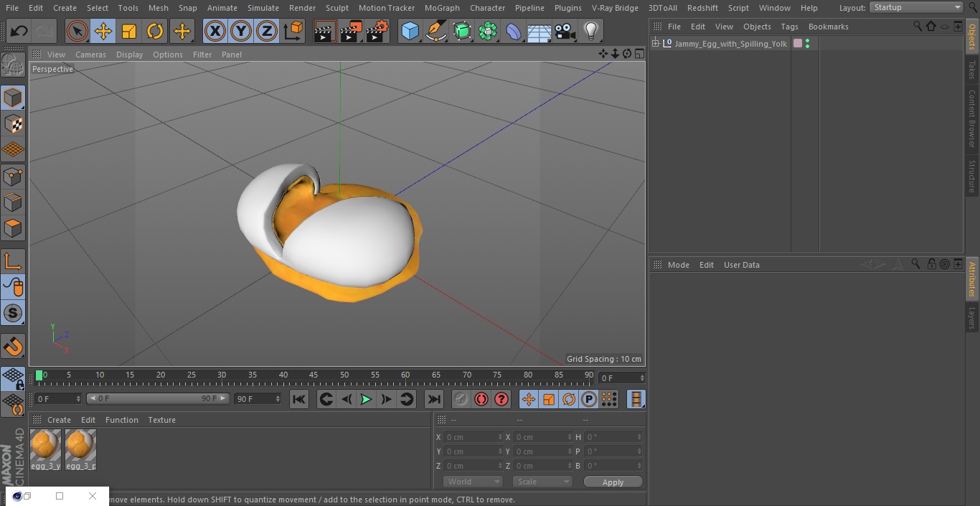980x506 pixels.
Task: Toggle Y axis lock
Action: (241, 31)
